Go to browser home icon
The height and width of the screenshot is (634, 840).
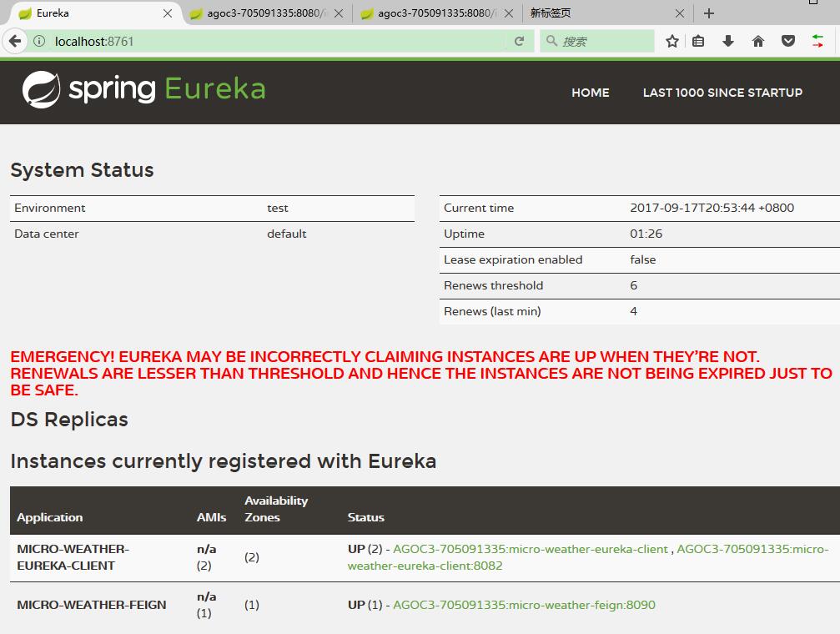click(758, 41)
